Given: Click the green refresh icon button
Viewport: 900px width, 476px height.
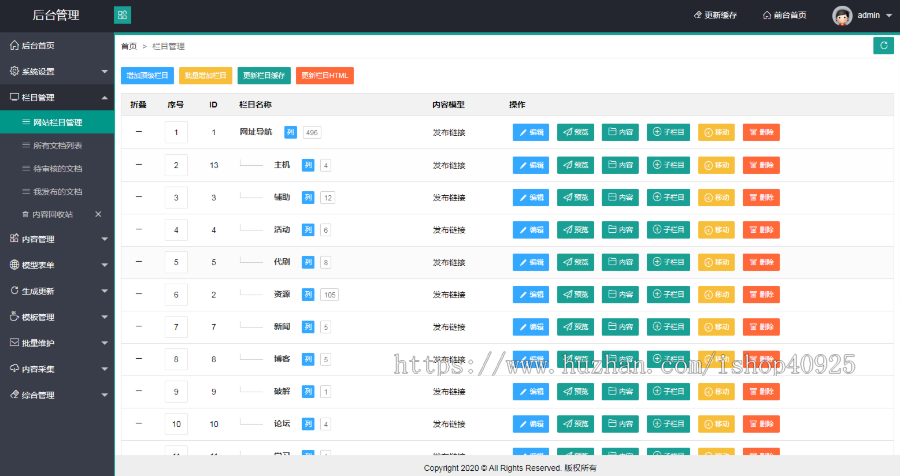Looking at the screenshot, I should click(882, 45).
